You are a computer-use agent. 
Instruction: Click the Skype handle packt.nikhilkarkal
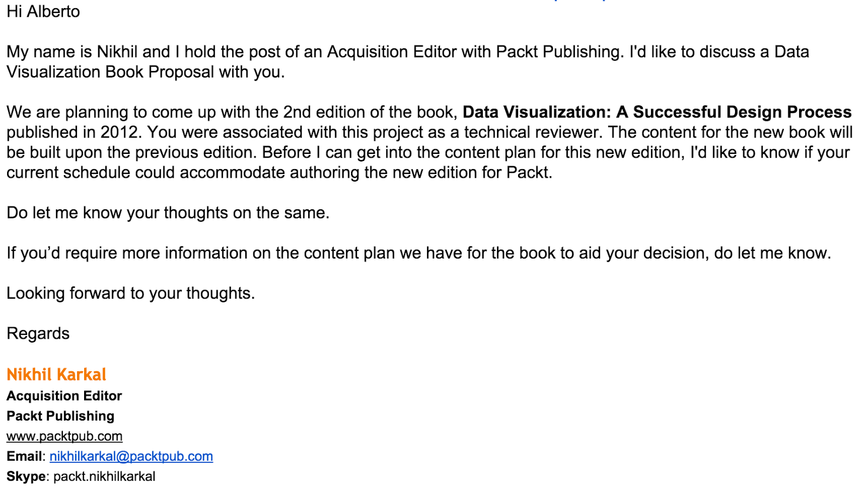click(x=104, y=476)
